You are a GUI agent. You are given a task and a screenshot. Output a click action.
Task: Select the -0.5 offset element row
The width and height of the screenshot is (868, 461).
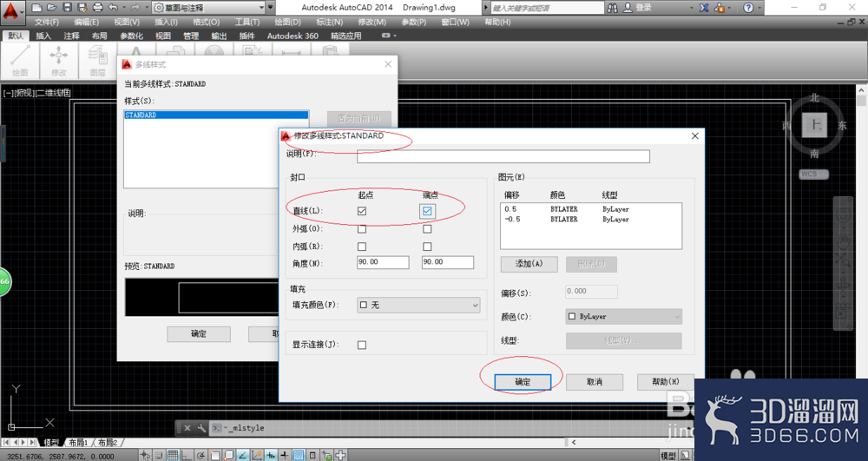(590, 219)
